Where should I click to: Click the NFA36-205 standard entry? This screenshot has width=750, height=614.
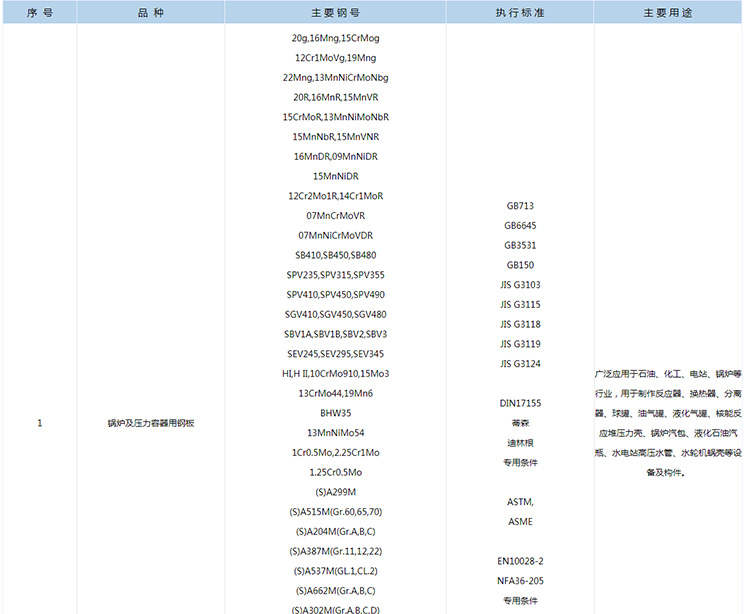point(520,580)
